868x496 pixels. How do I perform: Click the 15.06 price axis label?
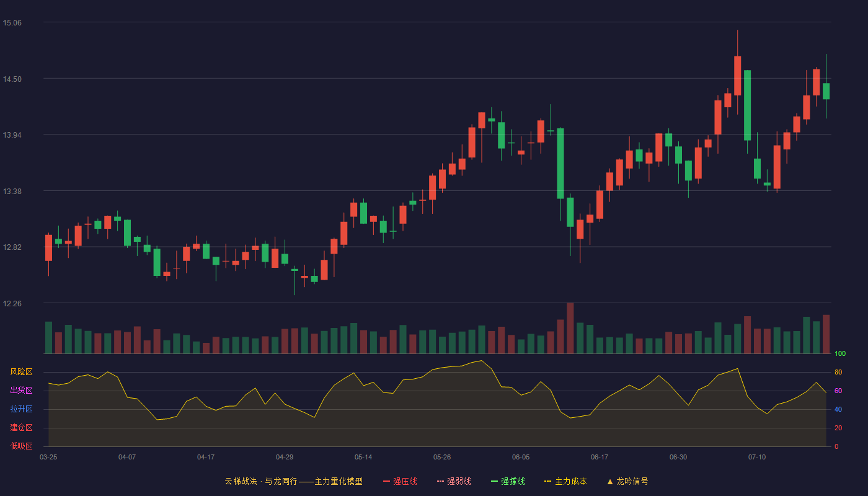click(12, 23)
